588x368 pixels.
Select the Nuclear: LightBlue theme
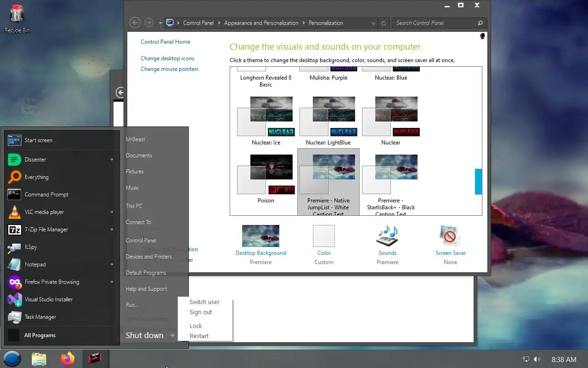tap(328, 121)
